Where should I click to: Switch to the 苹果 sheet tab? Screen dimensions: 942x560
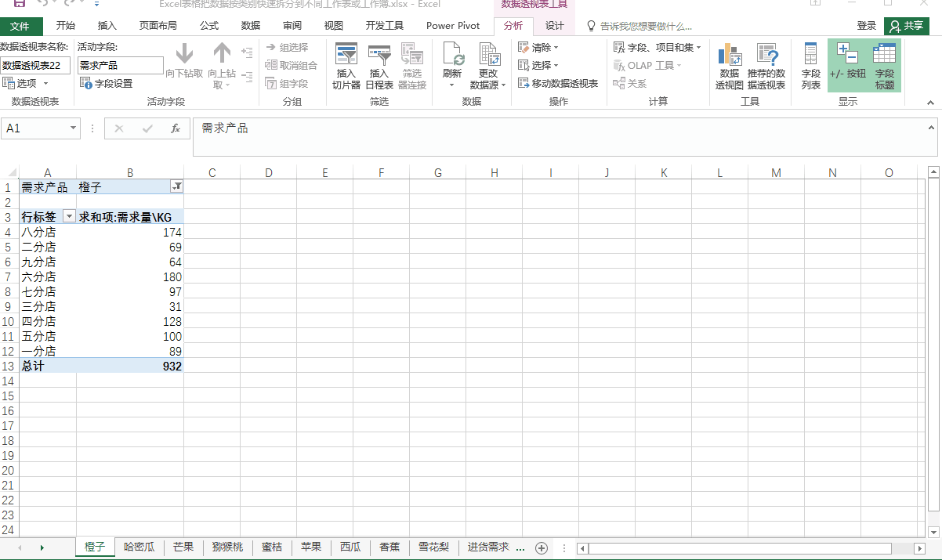(311, 547)
